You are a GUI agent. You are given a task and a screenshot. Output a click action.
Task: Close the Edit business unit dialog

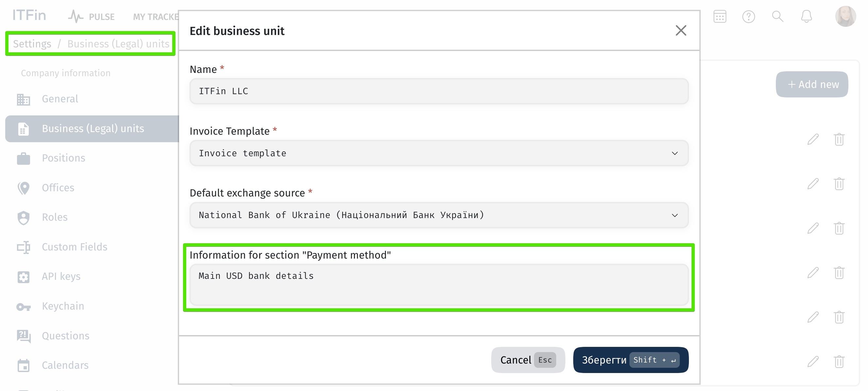tap(681, 31)
